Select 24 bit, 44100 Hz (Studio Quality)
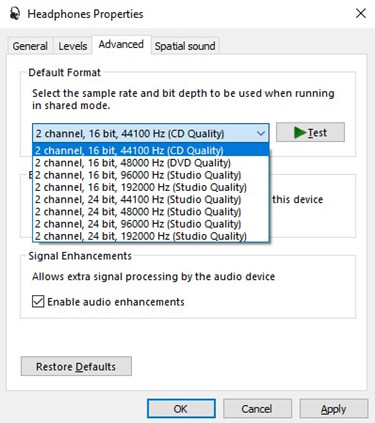Screen dimensions: 375x423 tap(151, 199)
